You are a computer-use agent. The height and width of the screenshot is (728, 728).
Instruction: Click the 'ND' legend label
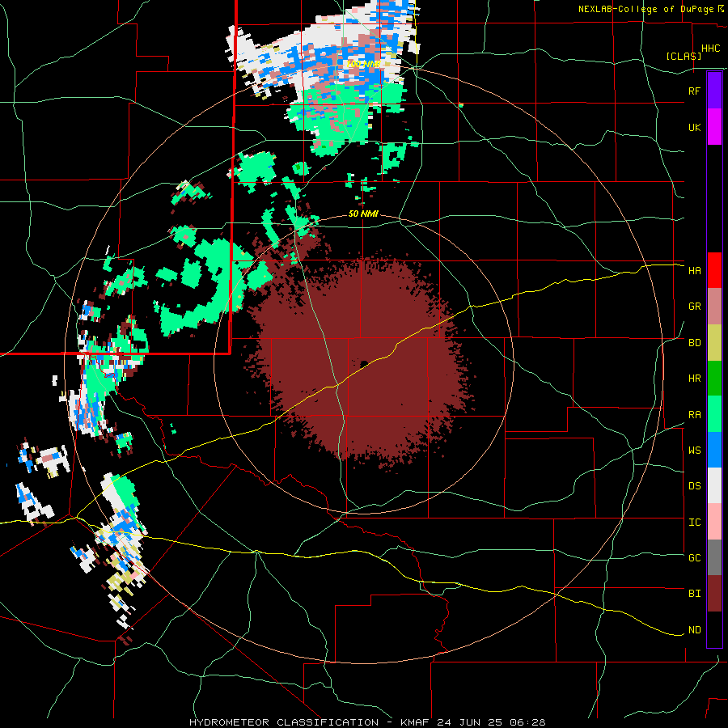click(x=694, y=630)
